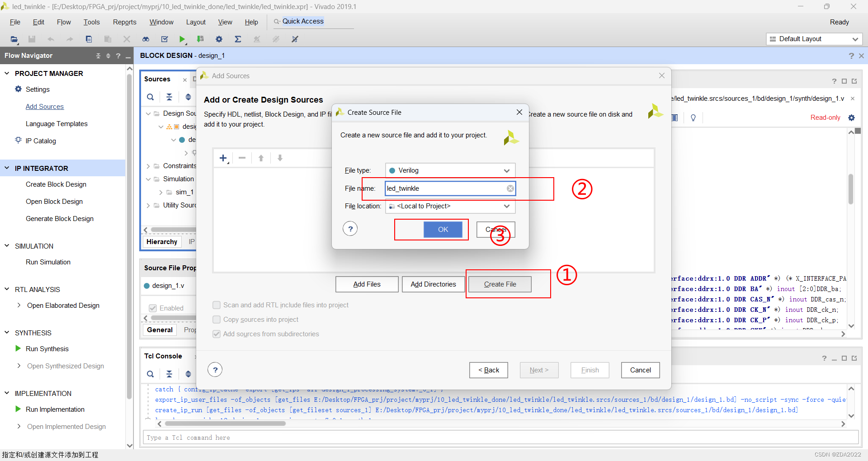
Task: Click the search icon in Sources panel
Action: coord(150,97)
